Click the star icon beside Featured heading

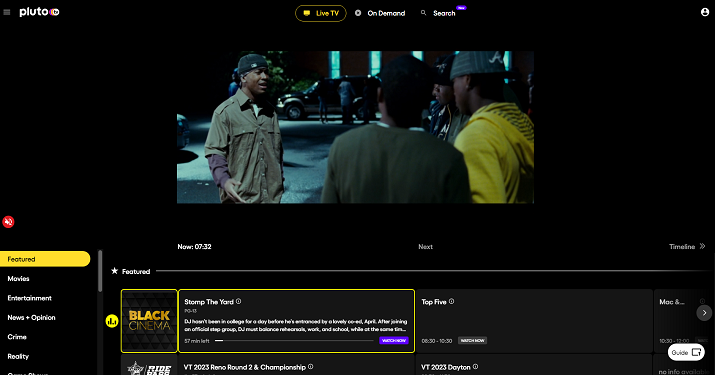coord(114,271)
